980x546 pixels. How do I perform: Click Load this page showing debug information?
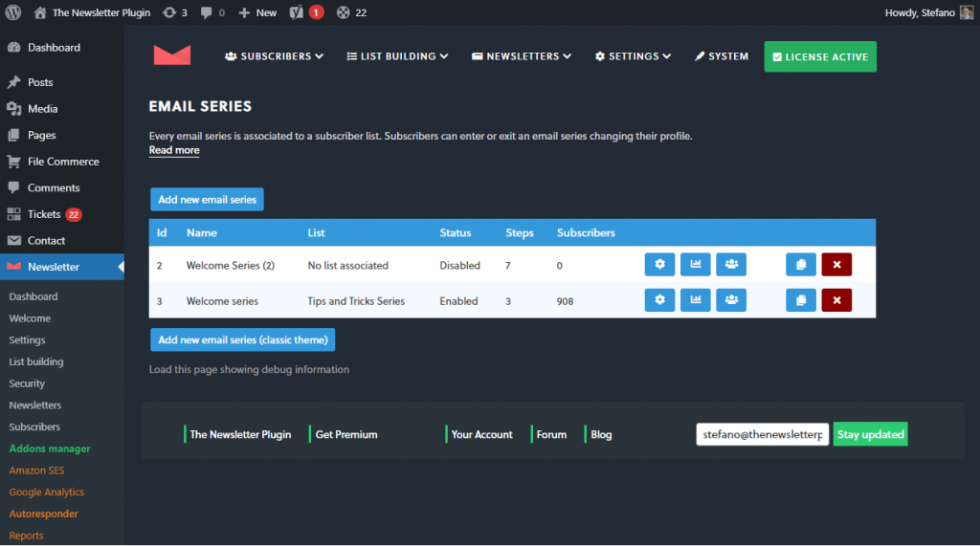pyautogui.click(x=249, y=369)
